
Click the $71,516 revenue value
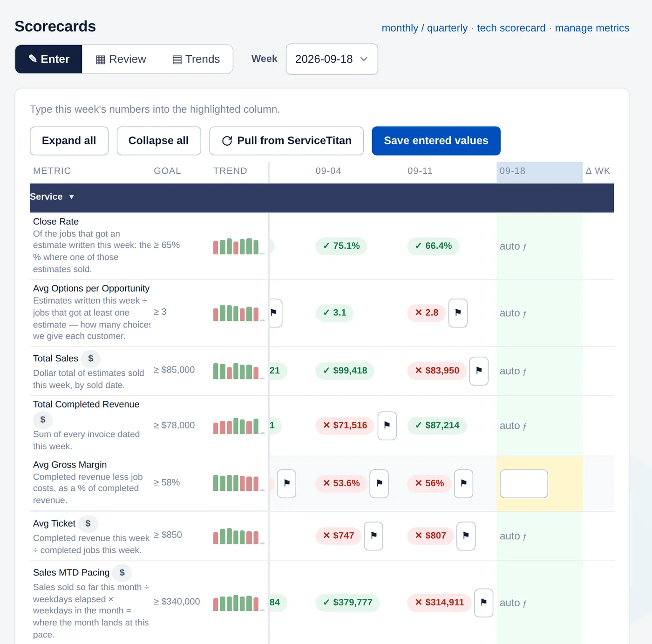tap(345, 426)
